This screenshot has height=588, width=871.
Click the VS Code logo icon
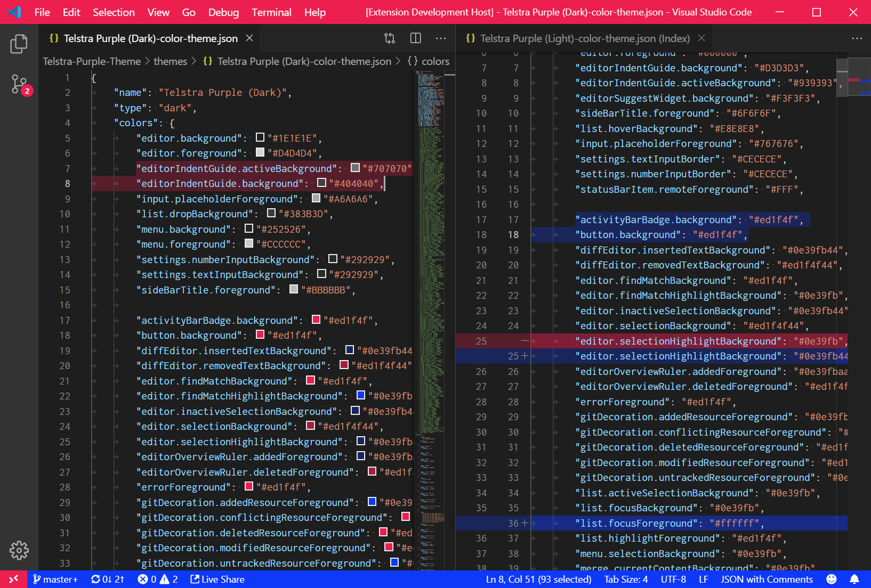tap(14, 12)
